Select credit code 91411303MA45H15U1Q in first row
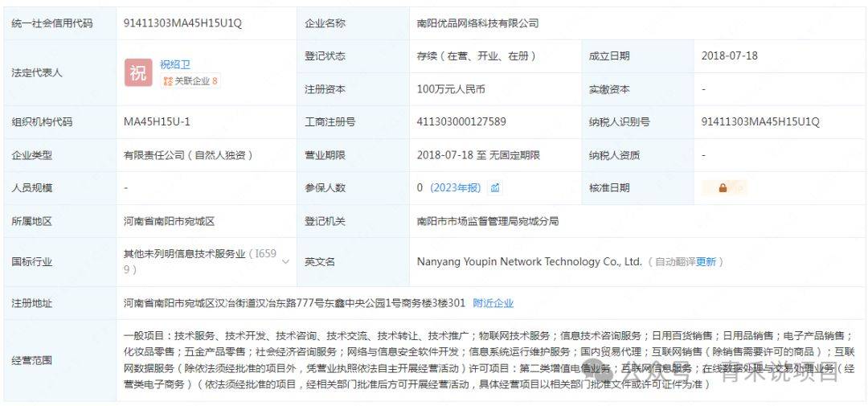This screenshot has width=868, height=406. coord(182,23)
